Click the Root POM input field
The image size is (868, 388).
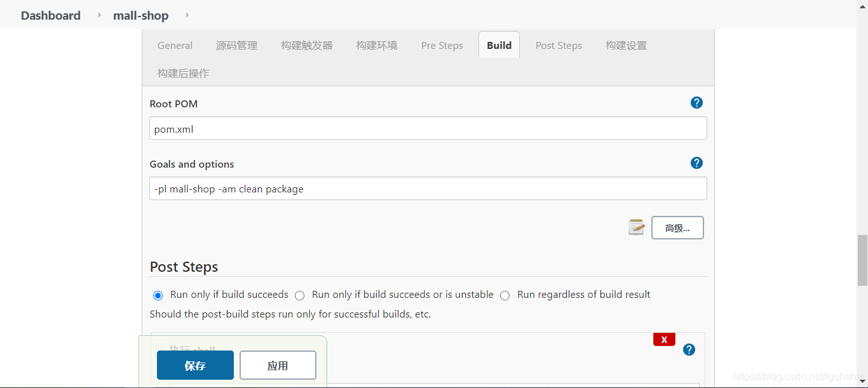point(428,128)
